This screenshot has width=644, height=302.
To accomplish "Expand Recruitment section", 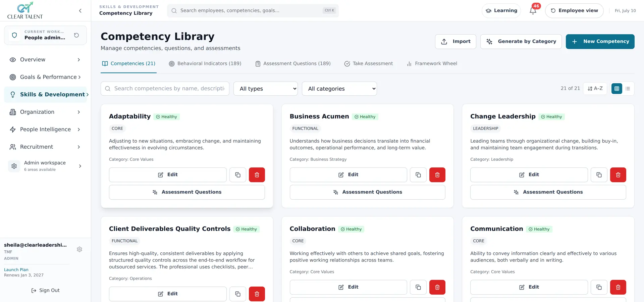I will pyautogui.click(x=45, y=147).
